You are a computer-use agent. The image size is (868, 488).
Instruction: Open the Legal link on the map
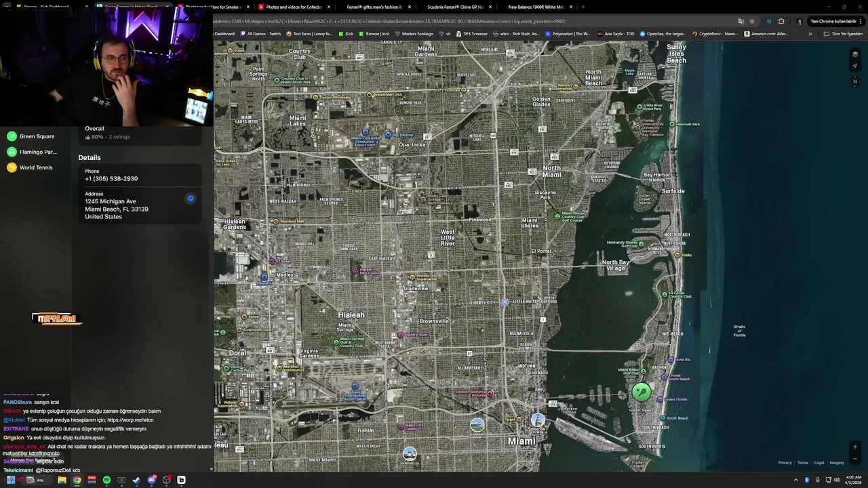pos(819,463)
